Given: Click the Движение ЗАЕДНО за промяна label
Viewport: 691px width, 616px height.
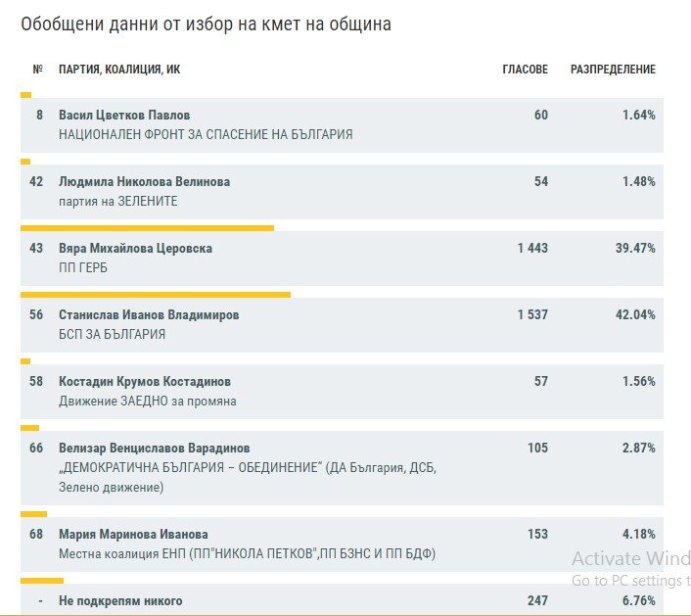Looking at the screenshot, I should click(x=148, y=402).
